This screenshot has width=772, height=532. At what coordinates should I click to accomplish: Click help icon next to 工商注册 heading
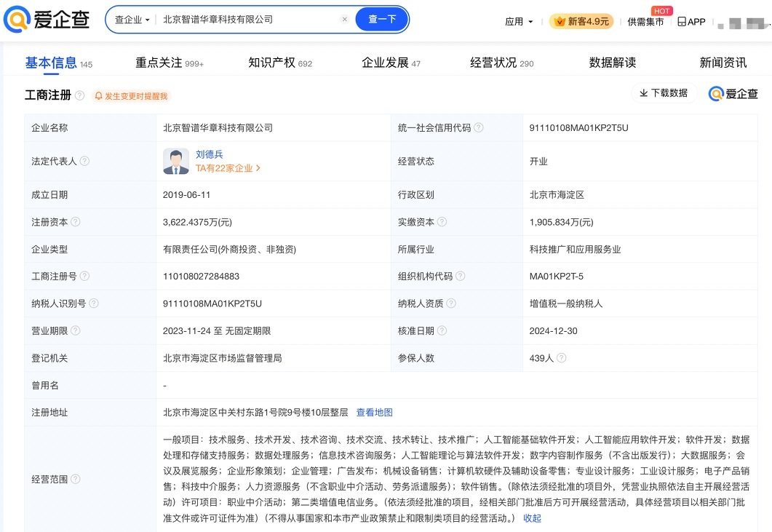pyautogui.click(x=79, y=95)
